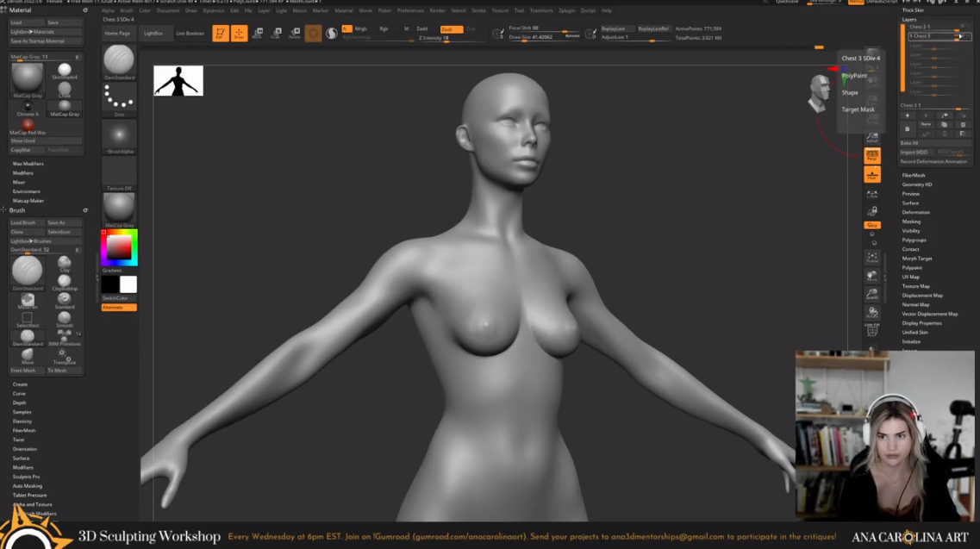The width and height of the screenshot is (980, 549).
Task: Click the SwitchColor button
Action: (x=119, y=298)
